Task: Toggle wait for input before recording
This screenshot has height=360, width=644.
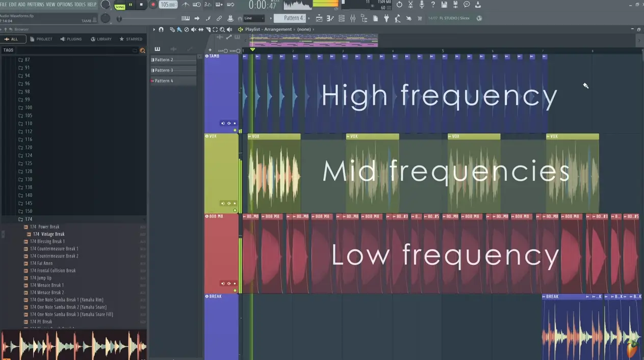Action: [197, 5]
